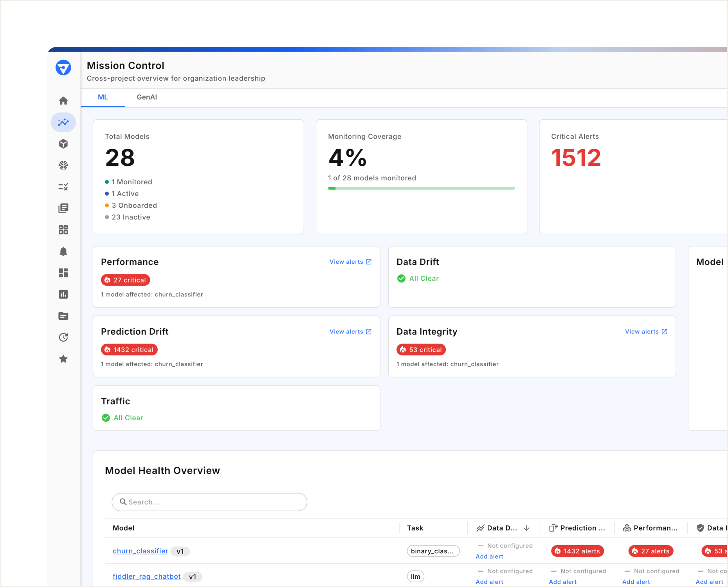
Task: Open the cube models sidebar icon
Action: [x=63, y=144]
